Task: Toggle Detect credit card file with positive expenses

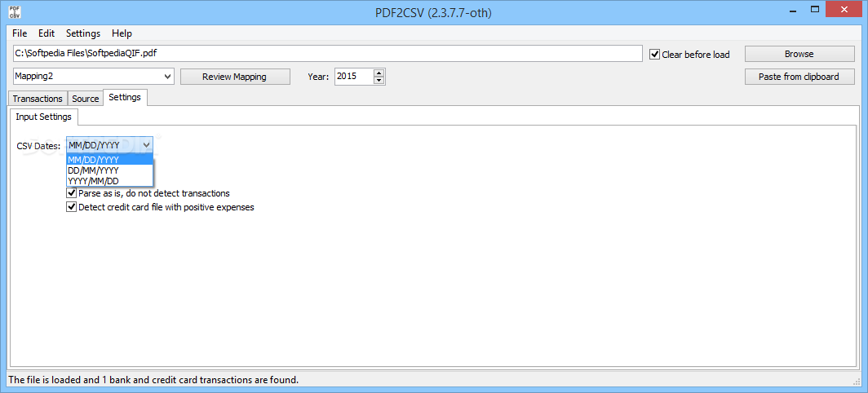Action: point(160,207)
